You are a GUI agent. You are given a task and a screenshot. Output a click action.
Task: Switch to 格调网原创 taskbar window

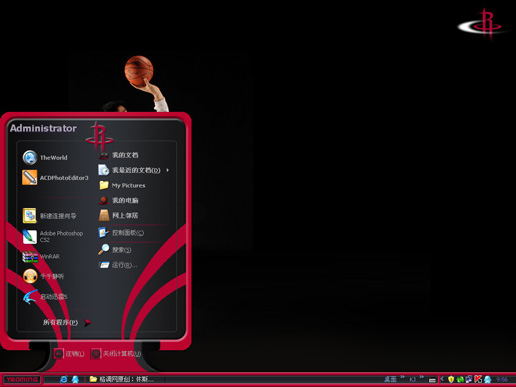[x=122, y=379]
